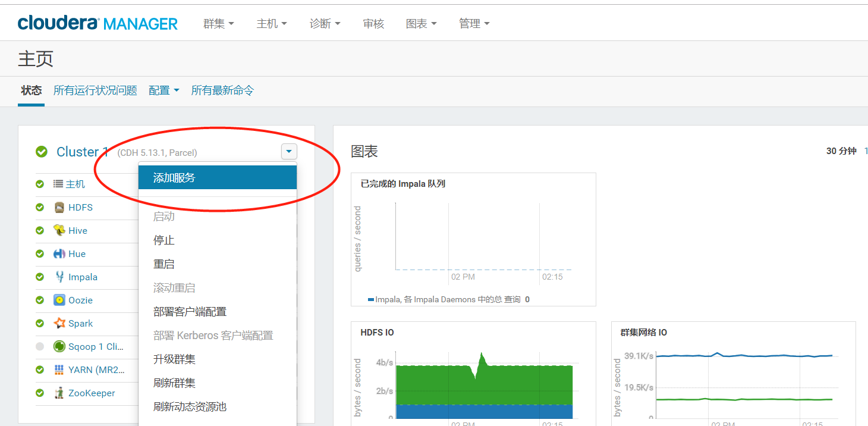Click the green health icon beside HDFS

coord(40,208)
